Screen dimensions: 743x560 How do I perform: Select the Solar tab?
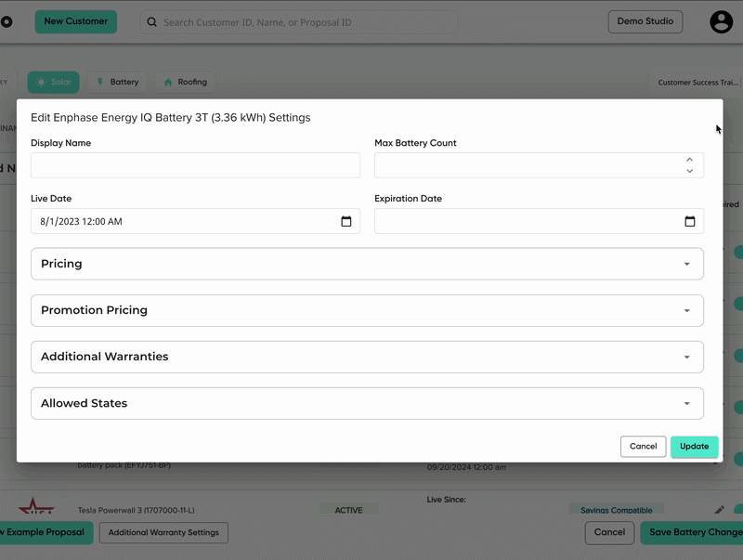coord(54,82)
